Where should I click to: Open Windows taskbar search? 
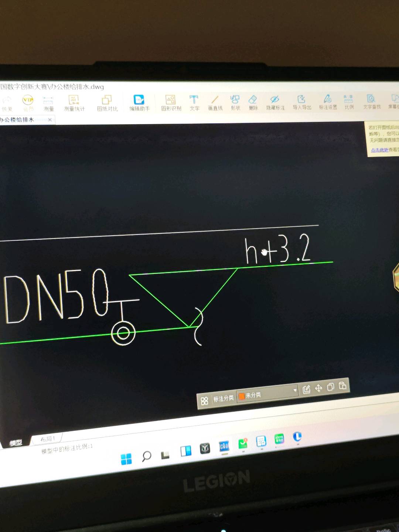point(146,456)
